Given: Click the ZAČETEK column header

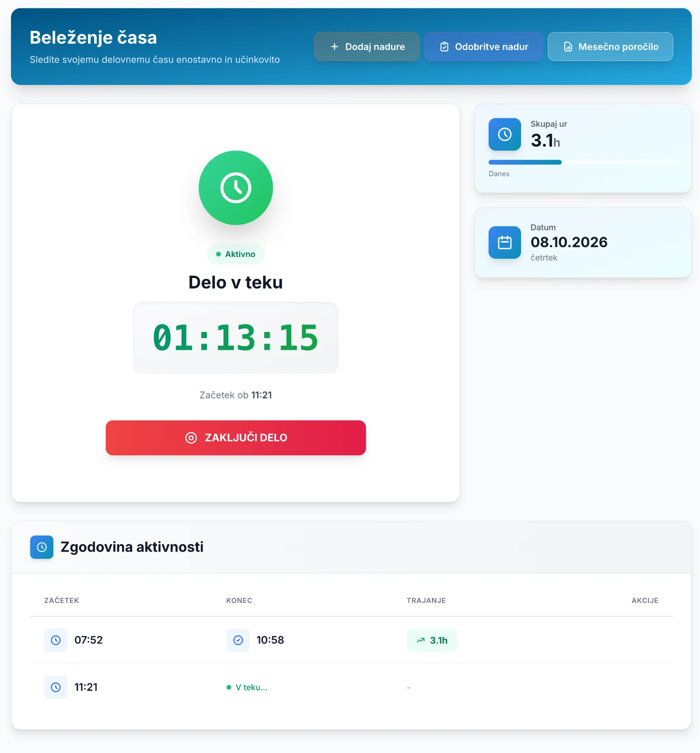Looking at the screenshot, I should click(62, 601).
